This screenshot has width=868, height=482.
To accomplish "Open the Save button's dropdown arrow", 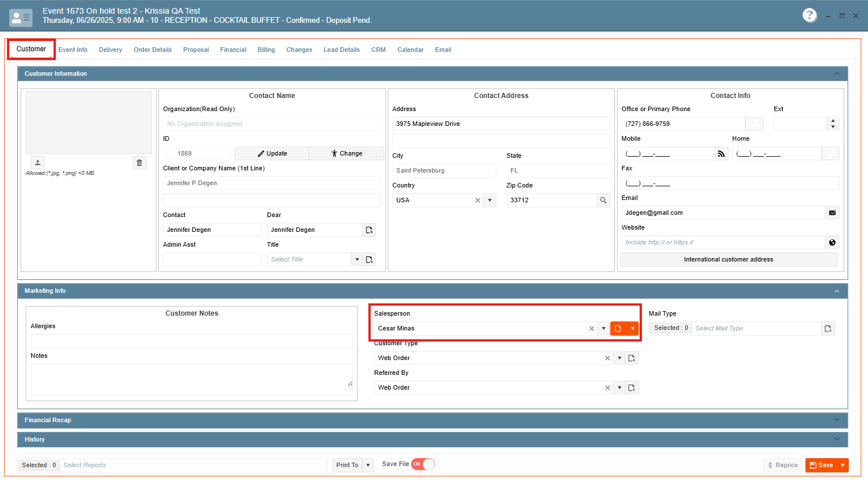I will point(842,465).
